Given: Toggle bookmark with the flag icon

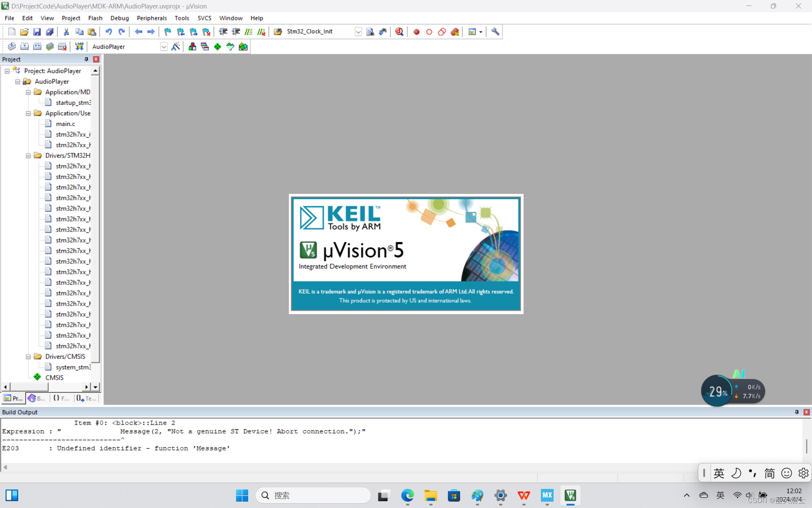Looking at the screenshot, I should tap(167, 32).
